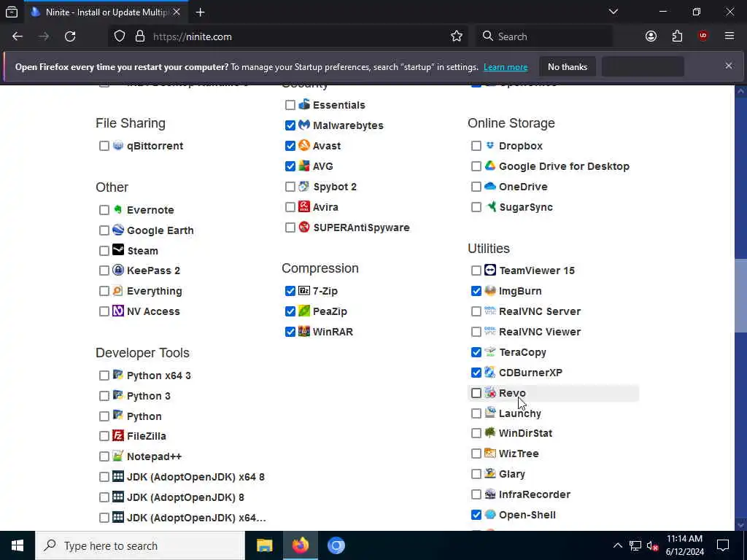Viewport: 747px width, 560px height.
Task: Click the PeaZip green icon
Action: [x=304, y=311]
